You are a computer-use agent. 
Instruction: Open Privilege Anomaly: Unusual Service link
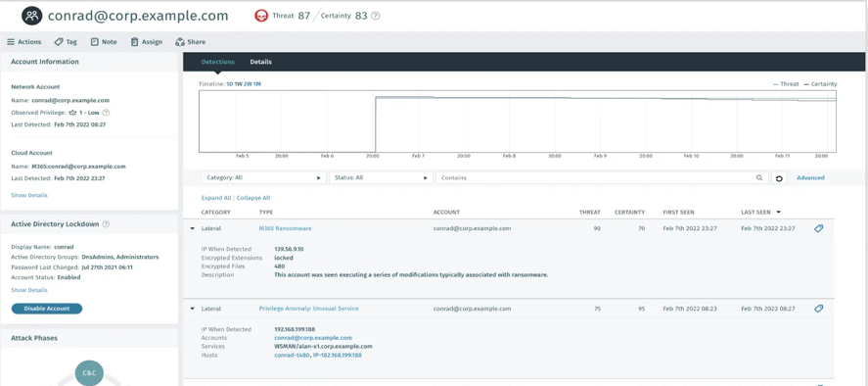(308, 309)
